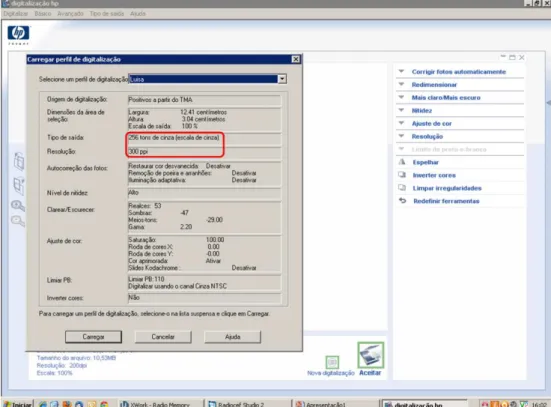The height and width of the screenshot is (407, 551).
Task: Click the 'Escala: 100%' status text
Action: tap(54, 373)
